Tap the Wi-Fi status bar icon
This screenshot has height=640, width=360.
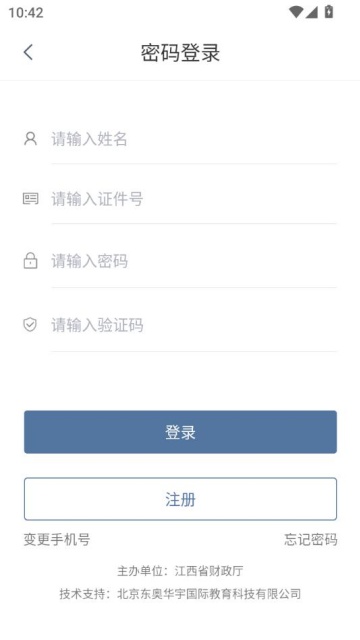coord(295,12)
